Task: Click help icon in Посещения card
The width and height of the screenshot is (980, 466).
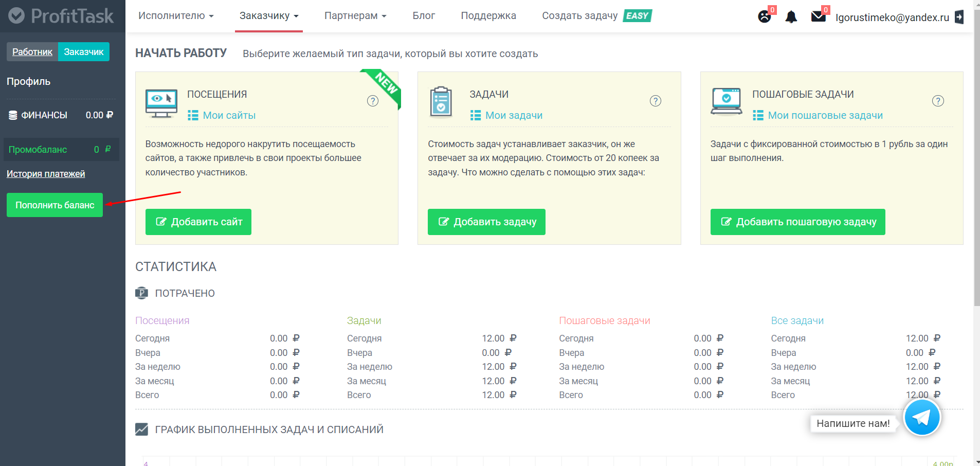Action: (373, 101)
